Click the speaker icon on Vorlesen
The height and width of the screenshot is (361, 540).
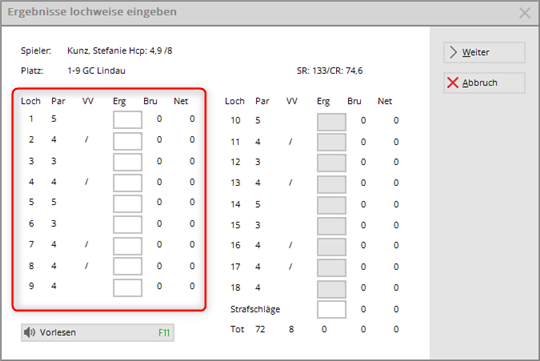tap(30, 332)
